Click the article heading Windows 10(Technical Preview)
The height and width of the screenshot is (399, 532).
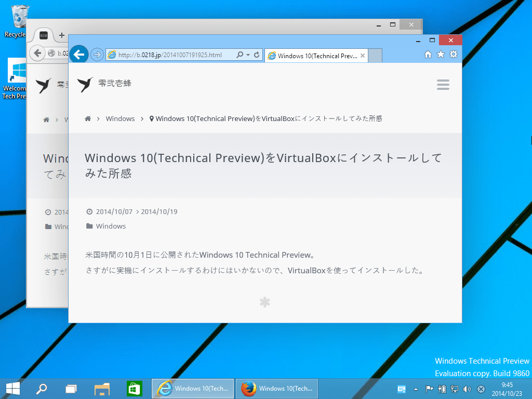coord(263,166)
